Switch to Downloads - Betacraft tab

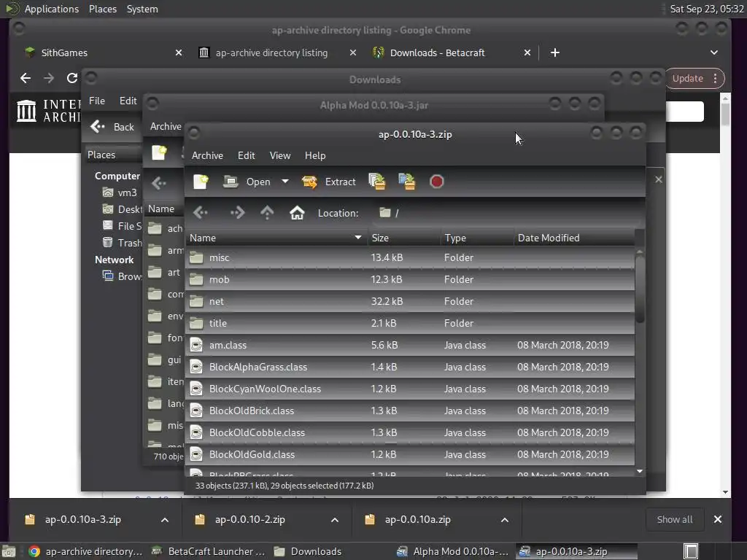[438, 52]
